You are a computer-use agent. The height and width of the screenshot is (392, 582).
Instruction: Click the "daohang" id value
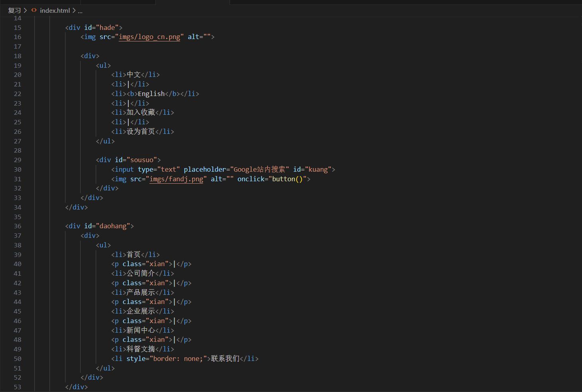coord(113,226)
